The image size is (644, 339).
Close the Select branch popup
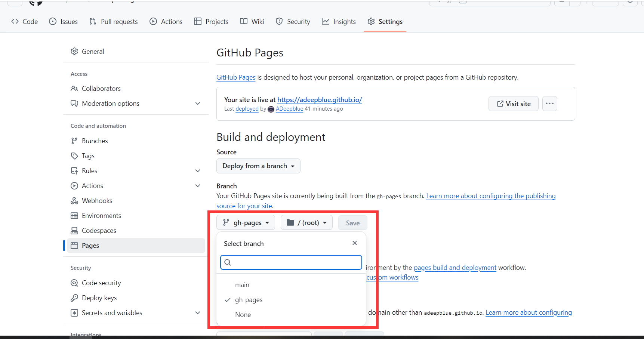354,243
